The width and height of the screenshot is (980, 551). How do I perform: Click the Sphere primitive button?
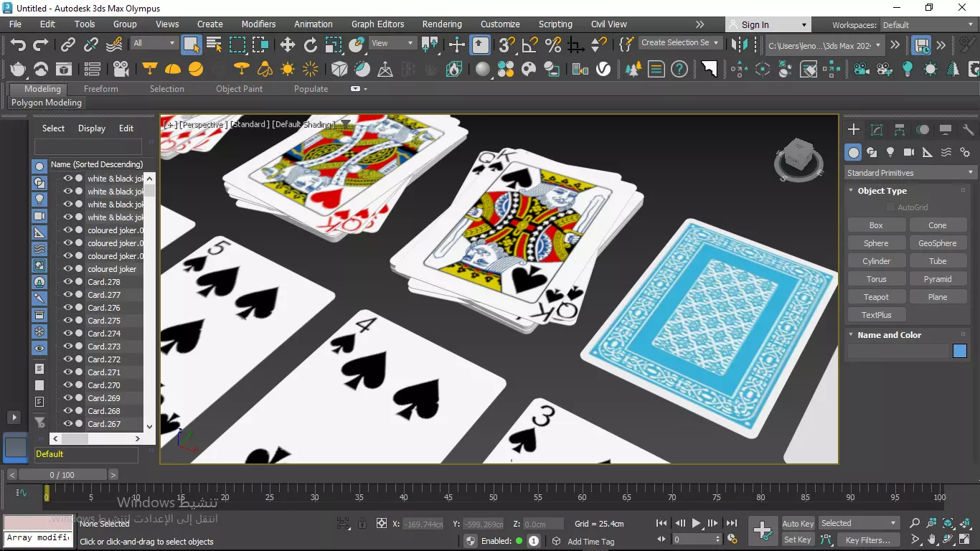pyautogui.click(x=876, y=243)
